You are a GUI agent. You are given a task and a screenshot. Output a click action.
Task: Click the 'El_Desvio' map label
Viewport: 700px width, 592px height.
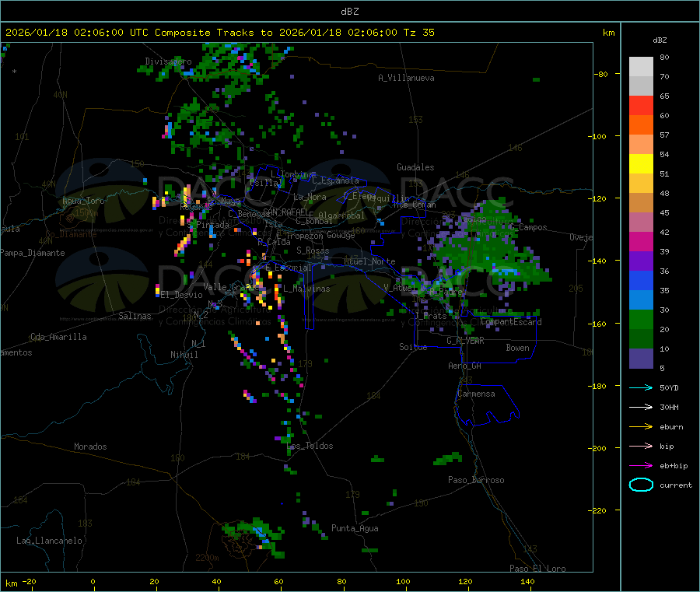[x=182, y=295]
